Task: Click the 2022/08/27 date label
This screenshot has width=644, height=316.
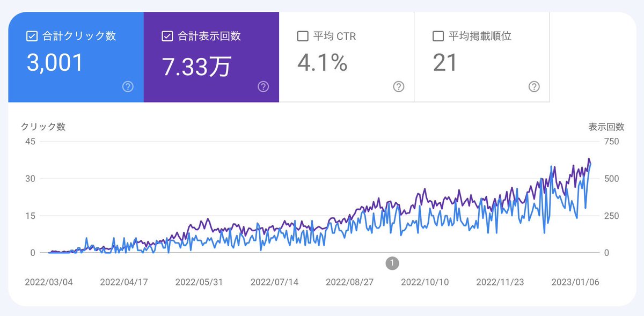Action: [x=349, y=281]
